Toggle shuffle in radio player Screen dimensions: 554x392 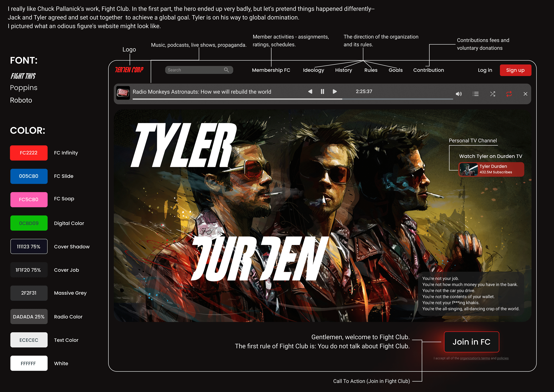tap(492, 94)
